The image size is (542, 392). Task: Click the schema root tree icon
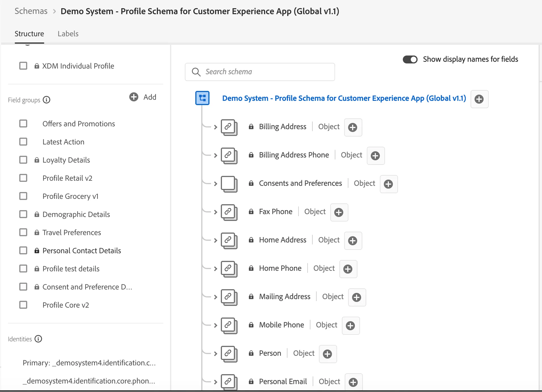(202, 98)
